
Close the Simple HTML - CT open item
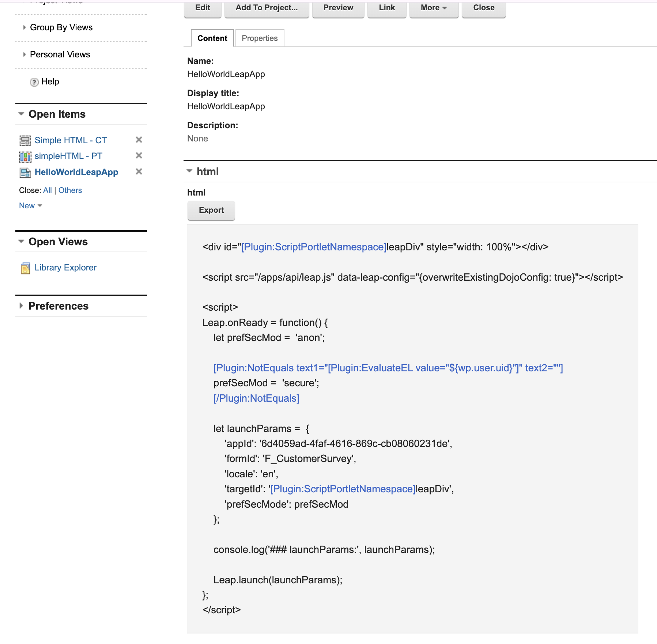[x=139, y=140]
